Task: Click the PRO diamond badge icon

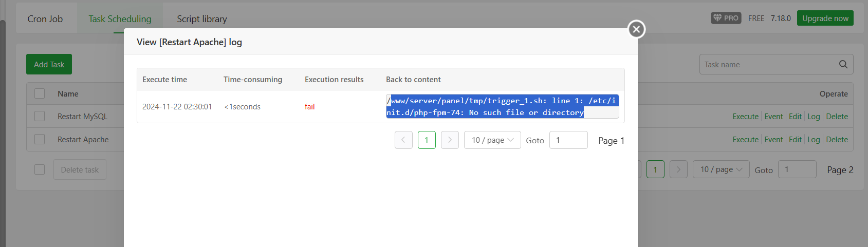Action: [717, 18]
